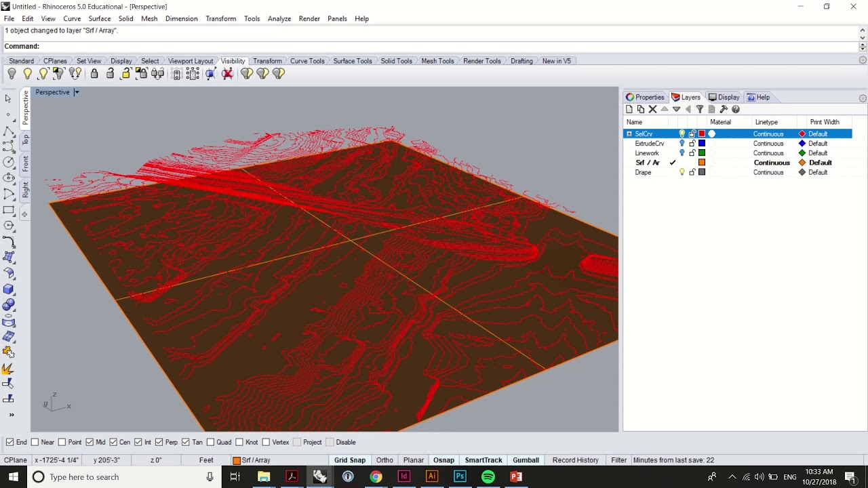The width and height of the screenshot is (868, 488).
Task: Click the red X hide control points icon
Action: point(227,73)
